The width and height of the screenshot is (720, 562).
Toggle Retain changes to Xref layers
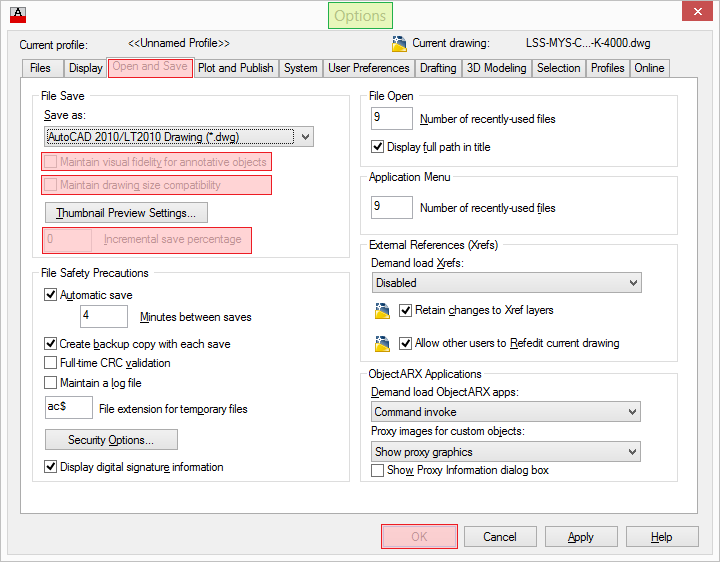click(405, 310)
